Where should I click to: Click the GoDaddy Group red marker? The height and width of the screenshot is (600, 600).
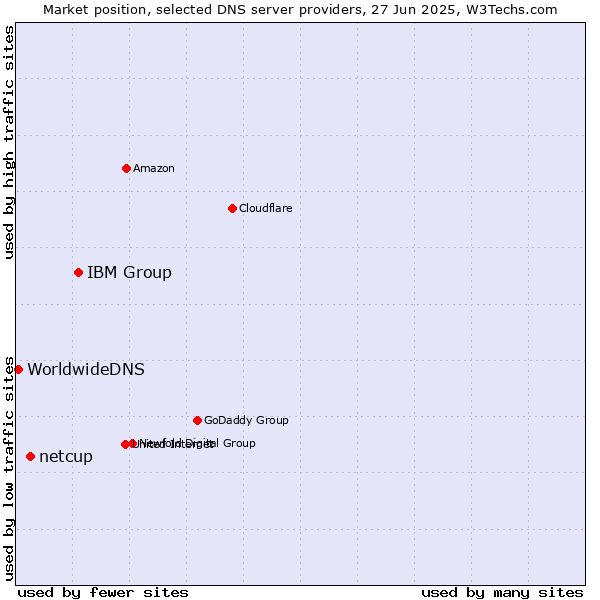[197, 421]
